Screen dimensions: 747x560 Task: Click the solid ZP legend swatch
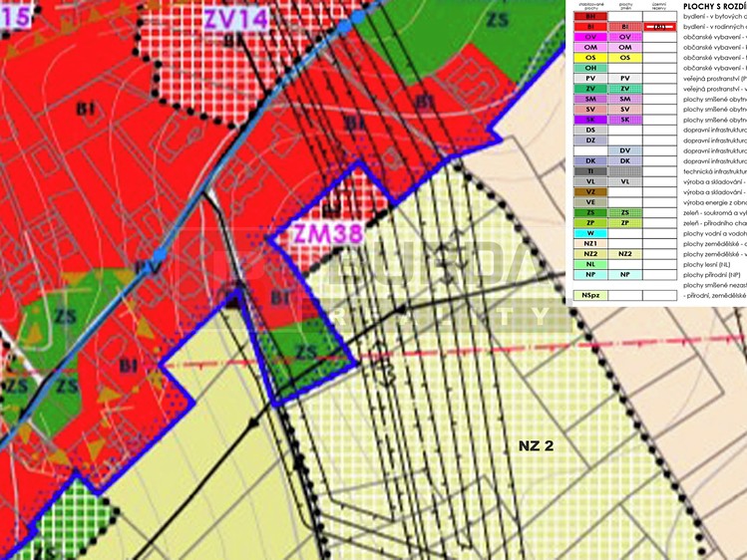click(x=590, y=222)
